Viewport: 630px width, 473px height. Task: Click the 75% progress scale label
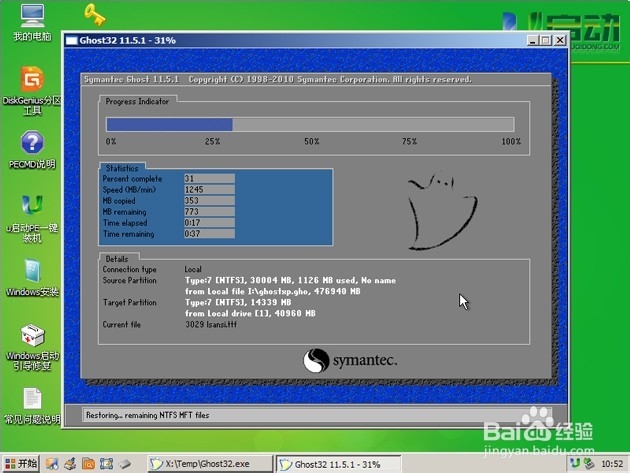click(409, 141)
